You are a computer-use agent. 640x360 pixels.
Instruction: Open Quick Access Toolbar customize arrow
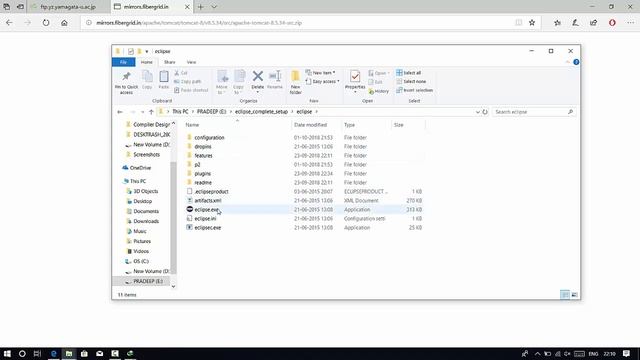click(147, 51)
